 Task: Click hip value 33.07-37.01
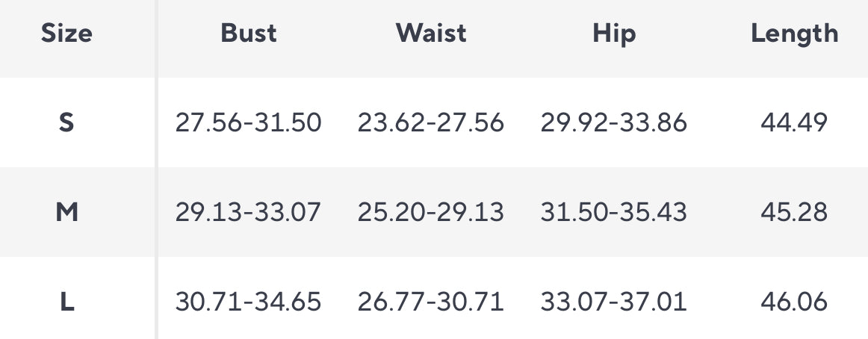click(x=613, y=302)
